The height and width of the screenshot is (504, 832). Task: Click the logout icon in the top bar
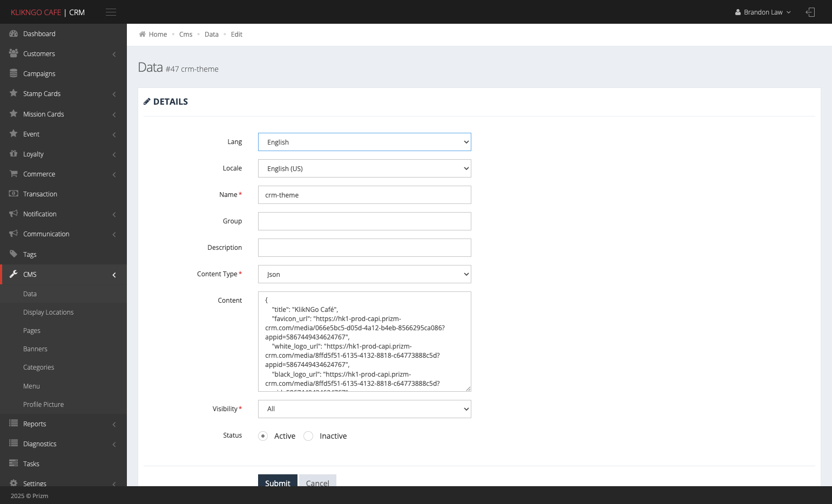point(810,12)
